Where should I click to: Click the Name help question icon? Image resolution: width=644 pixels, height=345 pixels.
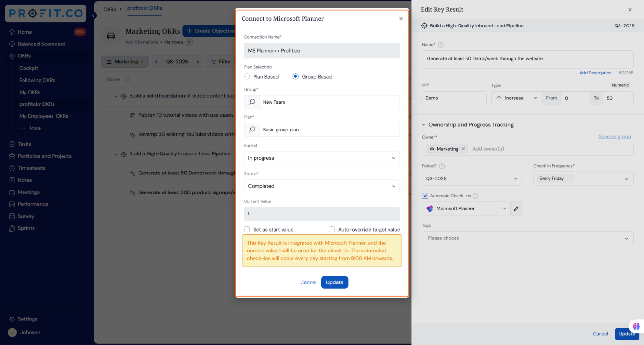coord(441,45)
